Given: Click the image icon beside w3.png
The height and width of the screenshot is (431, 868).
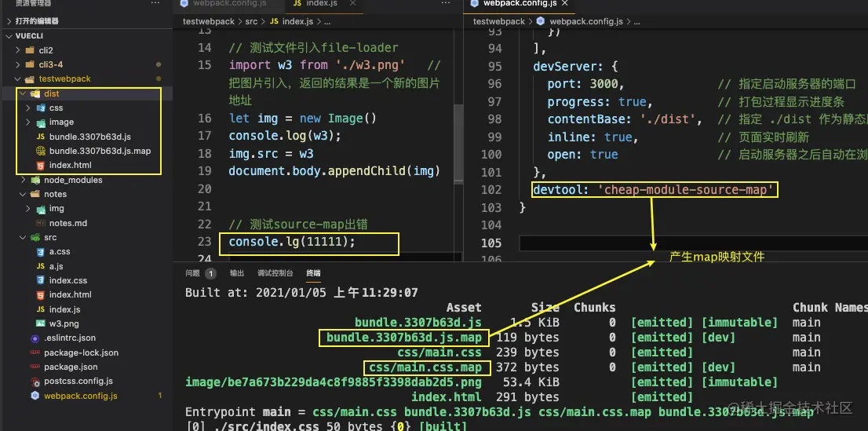Looking at the screenshot, I should click(x=40, y=323).
